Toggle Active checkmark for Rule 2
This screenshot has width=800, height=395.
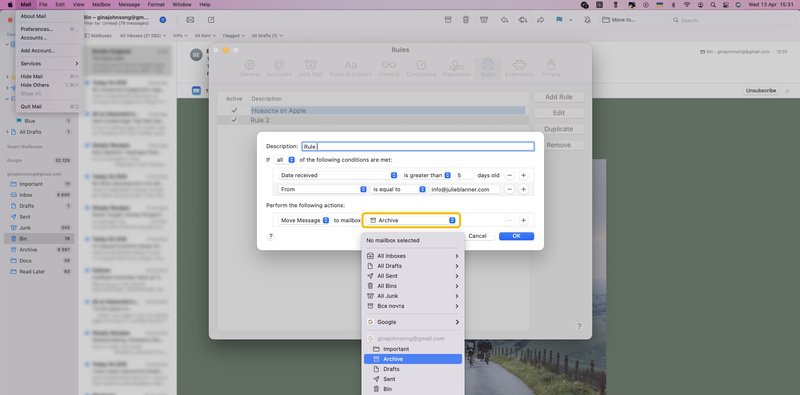[234, 120]
